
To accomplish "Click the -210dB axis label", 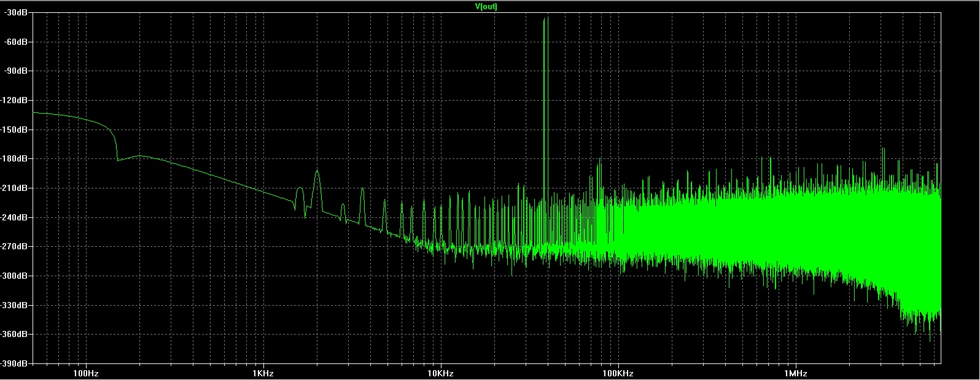I will point(14,188).
